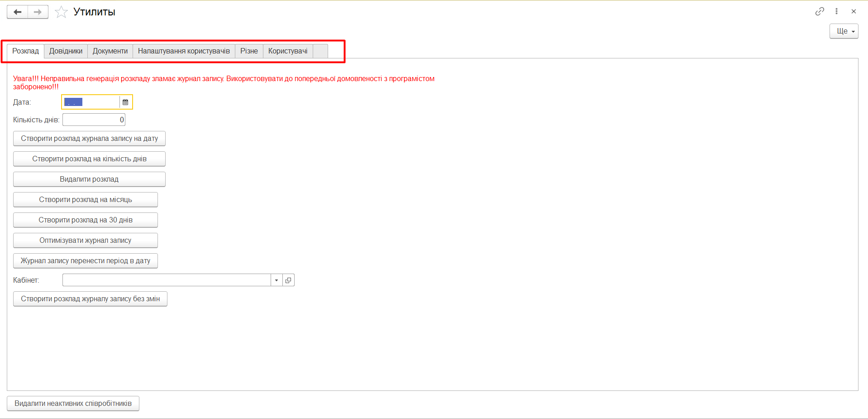Click the back navigation arrow
Viewport: 868px width, 419px height.
click(18, 12)
